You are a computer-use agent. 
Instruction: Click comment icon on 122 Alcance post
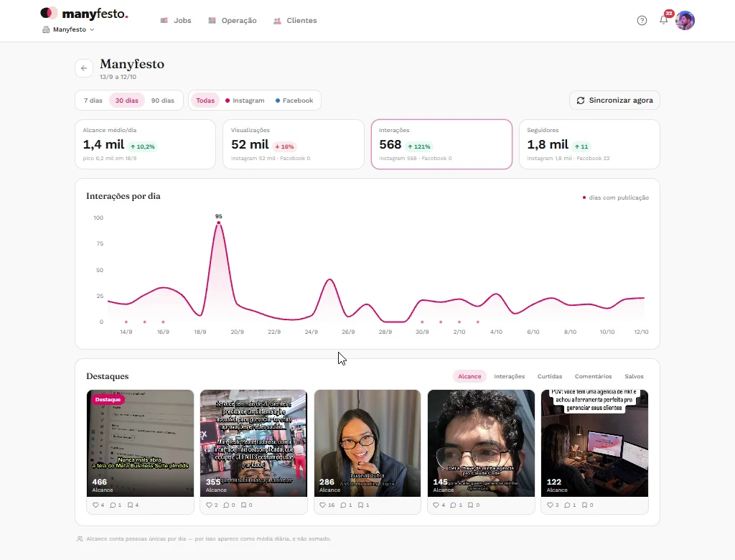[567, 505]
